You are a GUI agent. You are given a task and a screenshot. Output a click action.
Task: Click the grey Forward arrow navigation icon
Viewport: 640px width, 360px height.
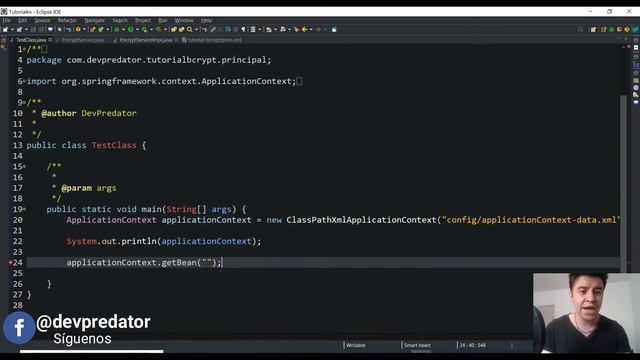(x=318, y=29)
